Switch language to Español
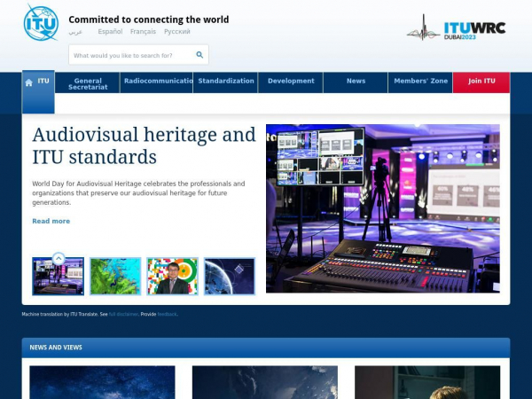Image resolution: width=532 pixels, height=399 pixels. [x=110, y=32]
